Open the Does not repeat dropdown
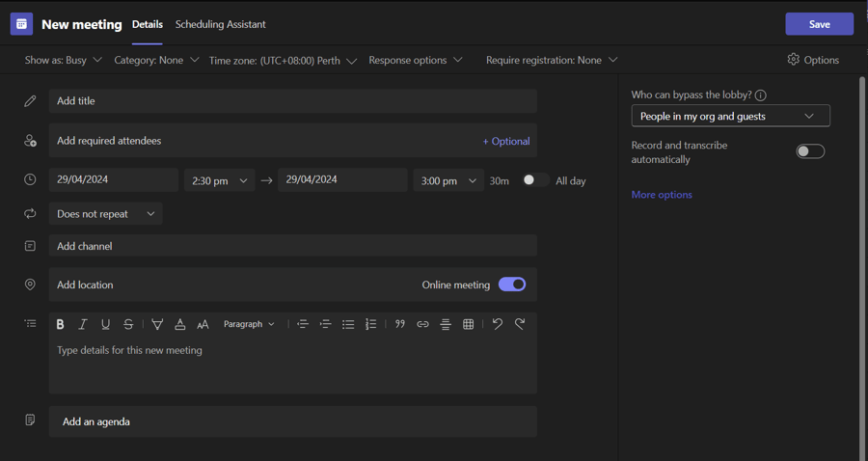Viewport: 868px width, 461px height. [x=106, y=213]
